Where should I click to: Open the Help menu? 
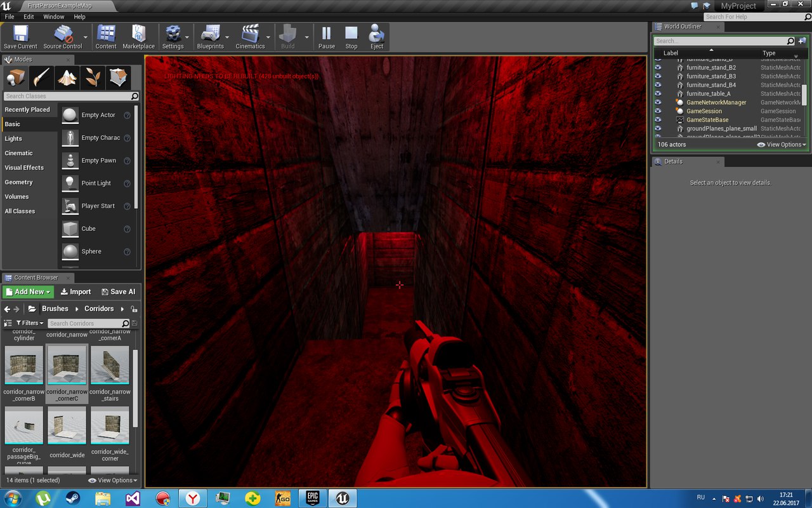point(79,17)
